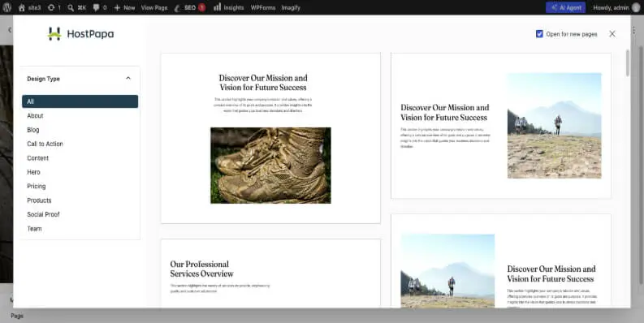This screenshot has width=644, height=323.
Task: Choose pattern with hikers image on left
Action: coord(501,261)
